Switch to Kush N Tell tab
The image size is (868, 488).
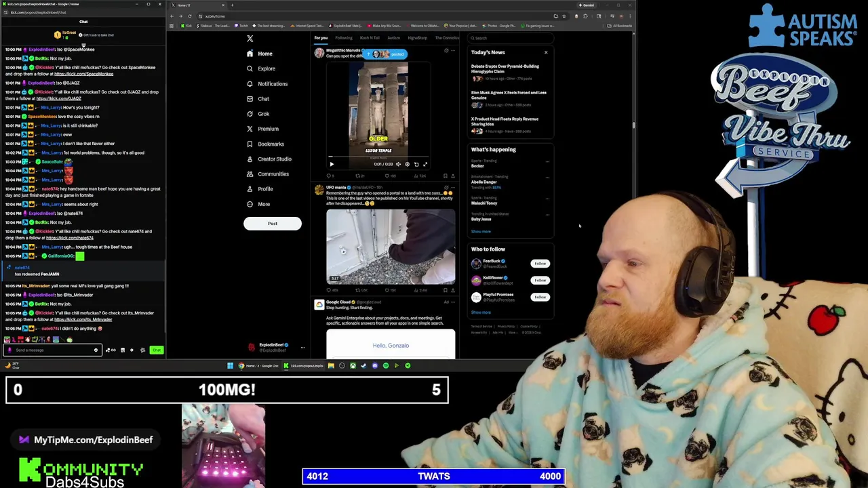pos(370,38)
